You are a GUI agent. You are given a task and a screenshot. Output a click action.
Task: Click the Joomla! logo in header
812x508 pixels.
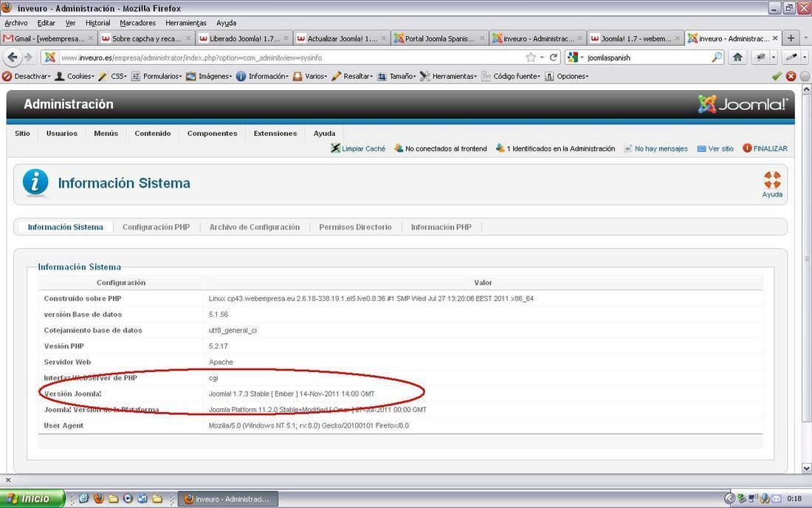(x=743, y=105)
